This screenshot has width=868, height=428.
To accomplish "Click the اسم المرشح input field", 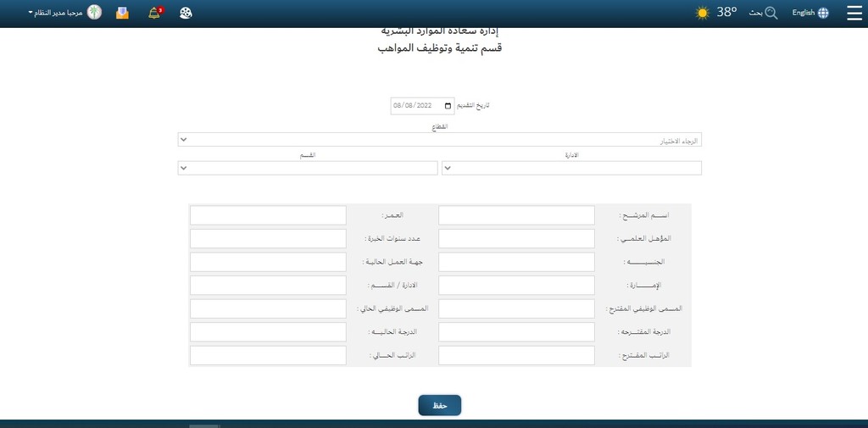I will [x=516, y=215].
